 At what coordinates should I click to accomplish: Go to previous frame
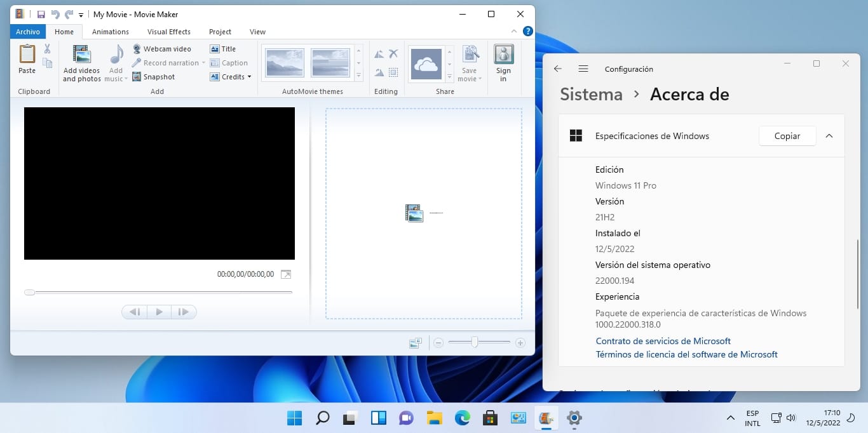[x=135, y=312]
